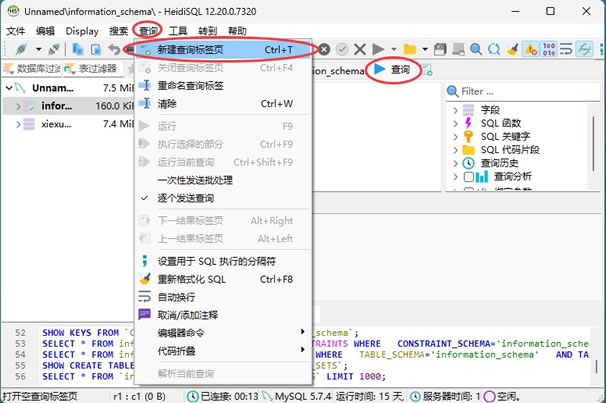Click the clock icon for 查询历史
606x403 pixels.
point(468,163)
